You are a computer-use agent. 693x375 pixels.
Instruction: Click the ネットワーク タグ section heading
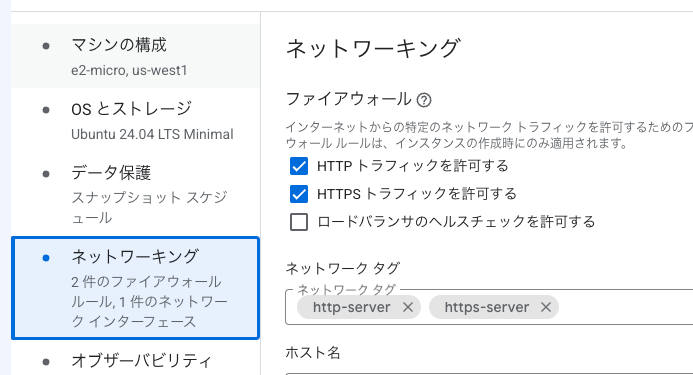[x=343, y=268]
